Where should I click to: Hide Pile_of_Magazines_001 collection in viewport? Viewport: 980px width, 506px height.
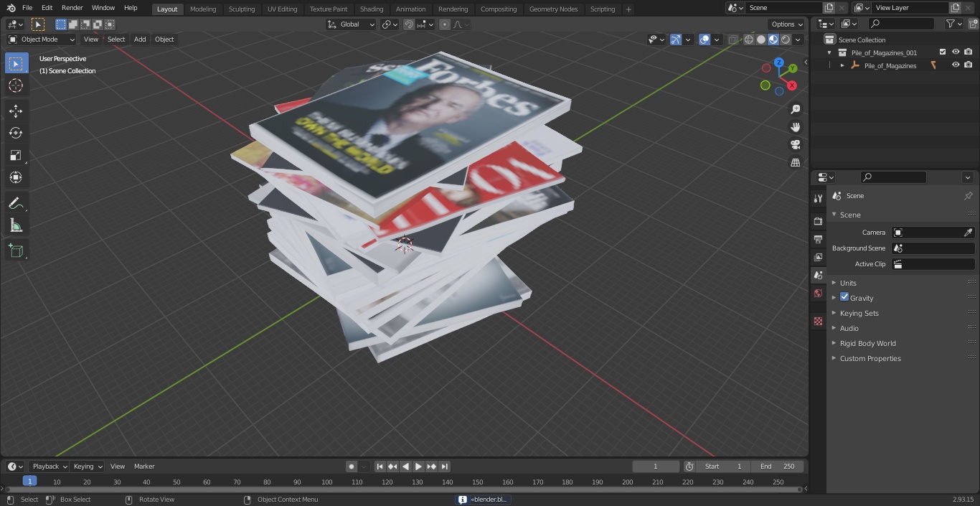point(956,52)
